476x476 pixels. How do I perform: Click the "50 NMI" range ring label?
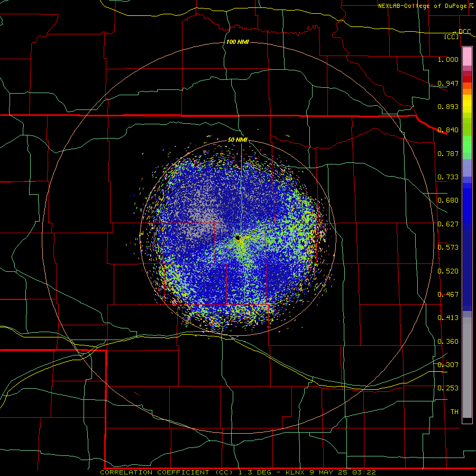pos(237,140)
